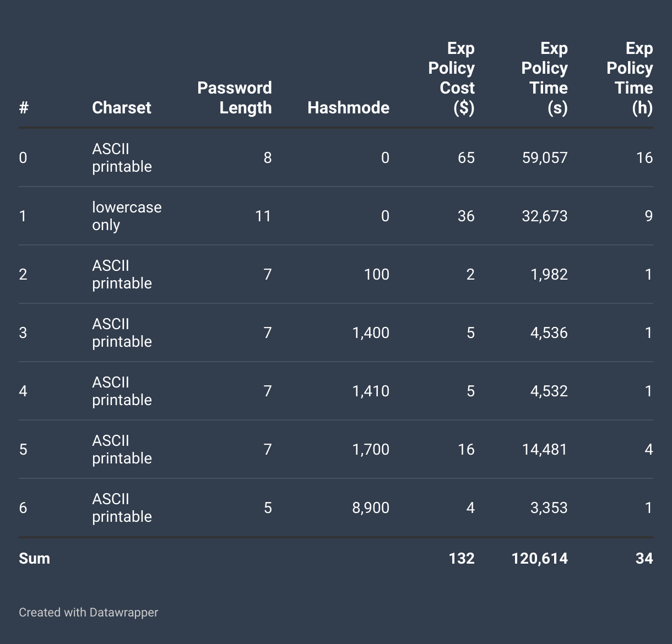Click the total time 120,614 cell

[540, 558]
